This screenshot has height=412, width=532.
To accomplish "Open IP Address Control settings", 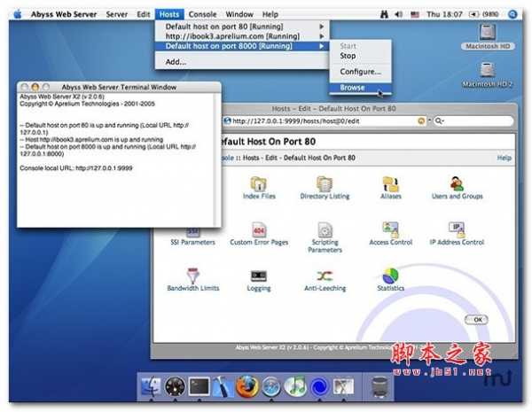I will [457, 230].
